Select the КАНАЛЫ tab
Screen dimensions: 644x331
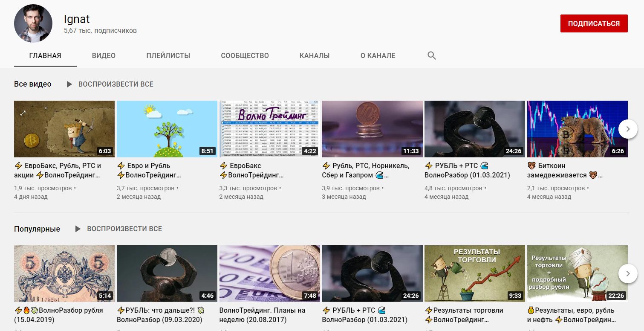(314, 55)
